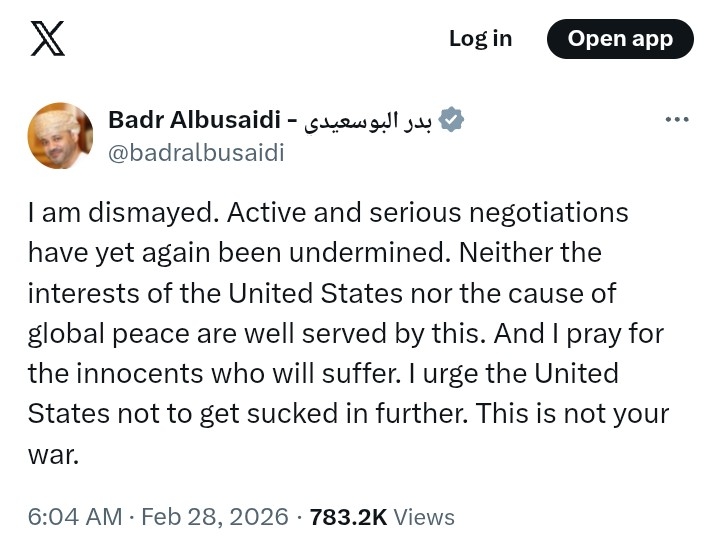Click the 6:04 AM timestamp
This screenshot has height=551, width=720.
(74, 517)
